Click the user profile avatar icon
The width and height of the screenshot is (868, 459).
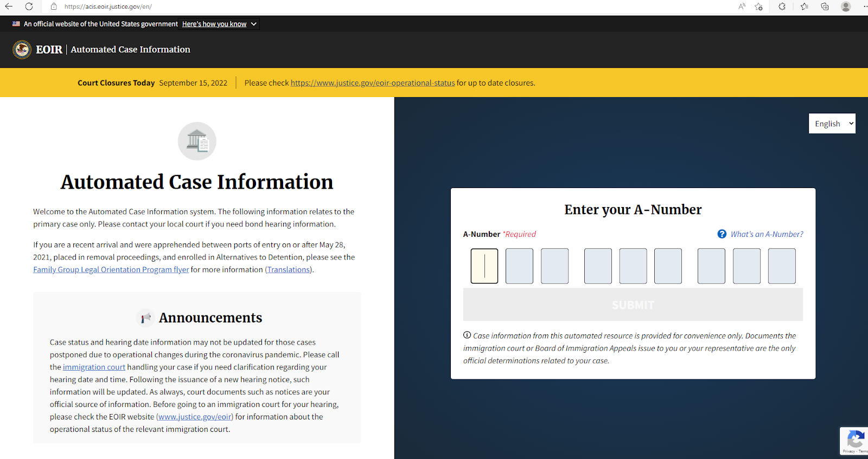(x=846, y=7)
